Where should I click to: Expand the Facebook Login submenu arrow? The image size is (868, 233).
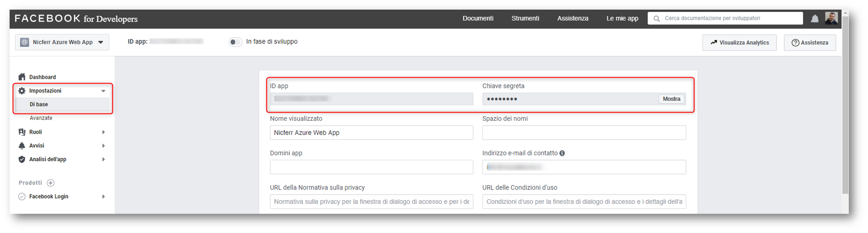pyautogui.click(x=103, y=197)
